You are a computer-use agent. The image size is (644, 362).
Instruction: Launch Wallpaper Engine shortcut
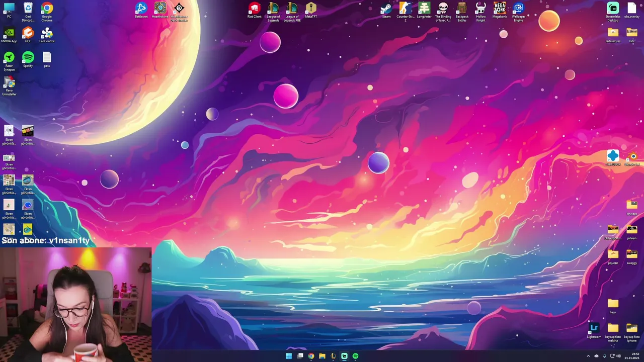(x=518, y=12)
